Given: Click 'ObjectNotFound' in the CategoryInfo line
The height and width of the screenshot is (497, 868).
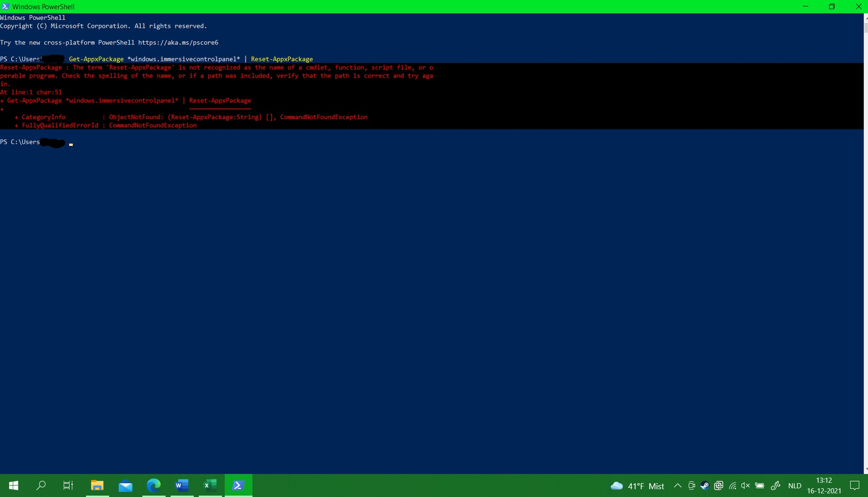Looking at the screenshot, I should (135, 117).
